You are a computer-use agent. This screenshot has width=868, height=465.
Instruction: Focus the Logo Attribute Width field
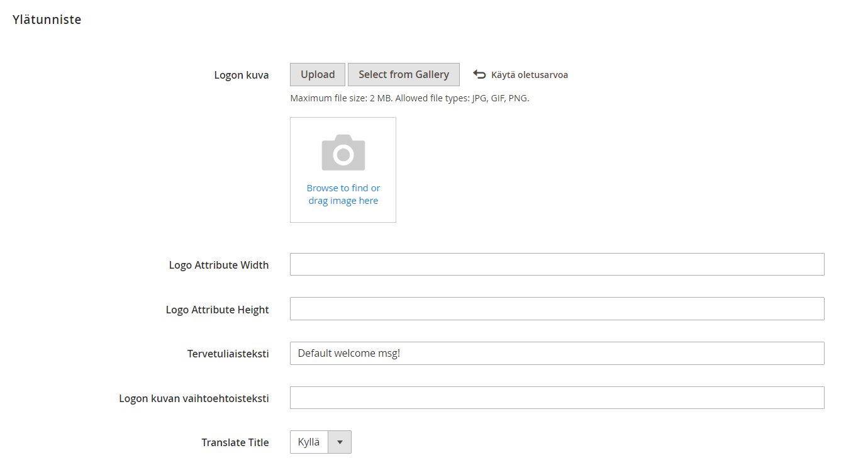(557, 264)
